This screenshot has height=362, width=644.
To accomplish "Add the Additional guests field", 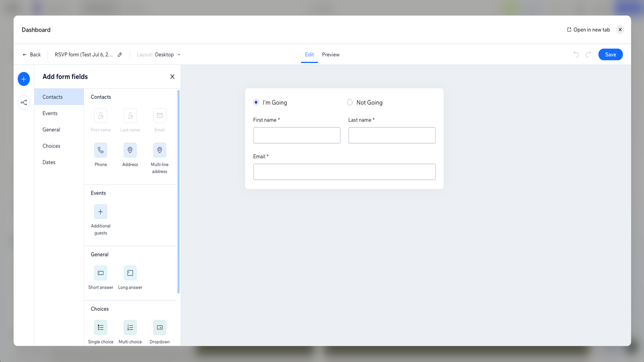I will pyautogui.click(x=101, y=212).
